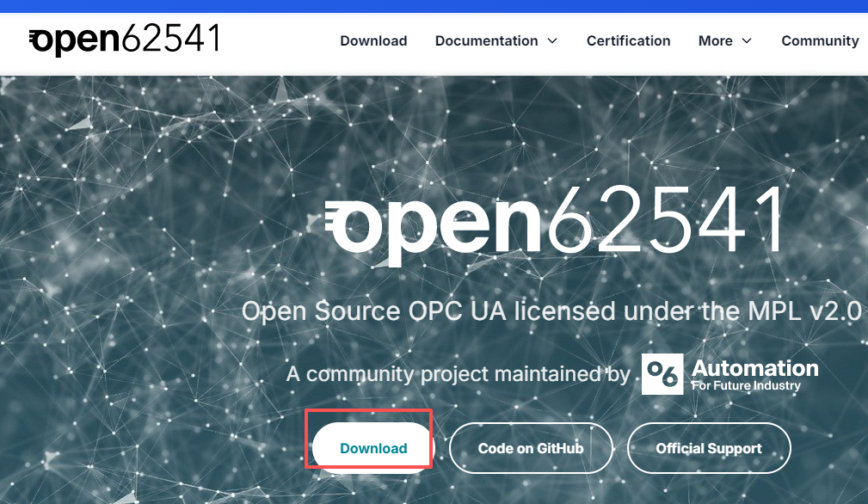Viewport: 868px width, 504px height.
Task: Click the open62541 logo in the header
Action: click(125, 40)
